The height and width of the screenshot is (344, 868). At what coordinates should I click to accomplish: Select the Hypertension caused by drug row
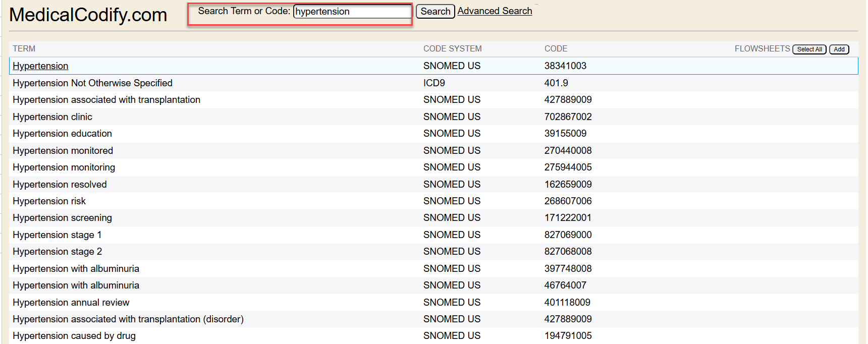[74, 336]
